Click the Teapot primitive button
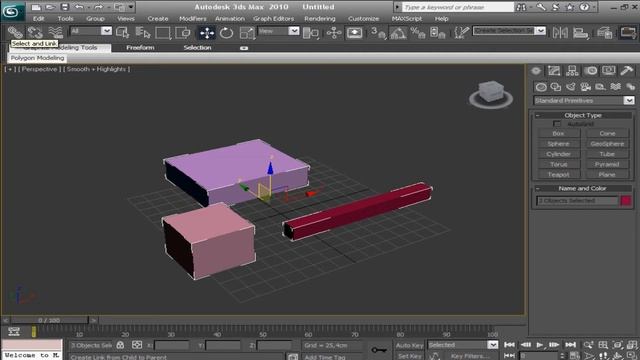Viewport: 640px width, 360px height. pyautogui.click(x=558, y=174)
